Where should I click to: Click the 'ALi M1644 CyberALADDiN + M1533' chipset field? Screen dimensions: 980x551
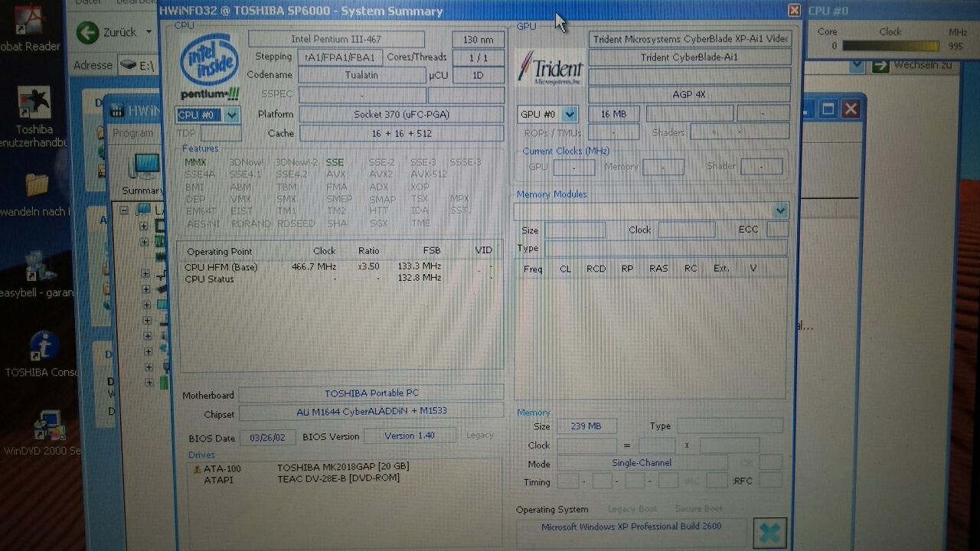tap(371, 412)
